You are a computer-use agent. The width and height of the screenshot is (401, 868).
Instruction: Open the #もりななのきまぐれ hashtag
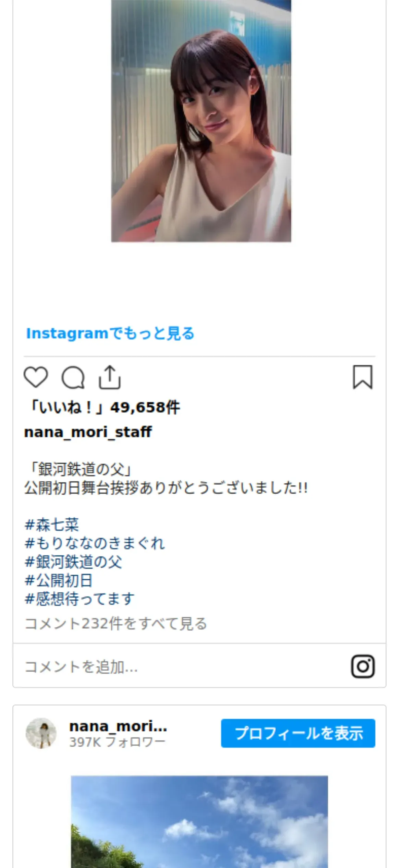[x=95, y=543]
